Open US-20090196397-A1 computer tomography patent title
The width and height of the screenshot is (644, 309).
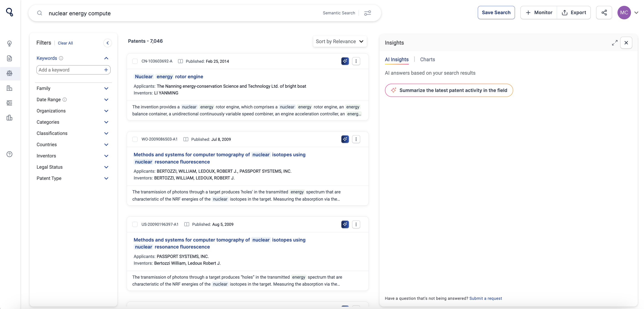click(x=220, y=243)
